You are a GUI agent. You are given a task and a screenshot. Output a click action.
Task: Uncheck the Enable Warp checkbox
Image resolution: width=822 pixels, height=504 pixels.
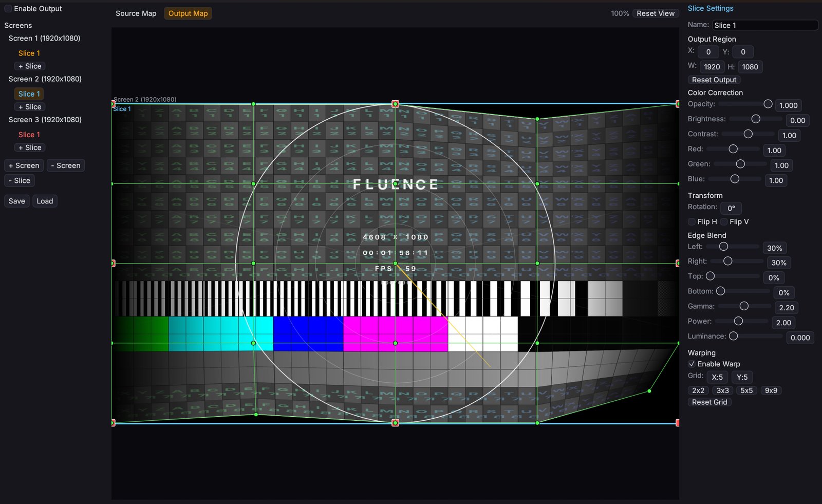click(x=692, y=364)
